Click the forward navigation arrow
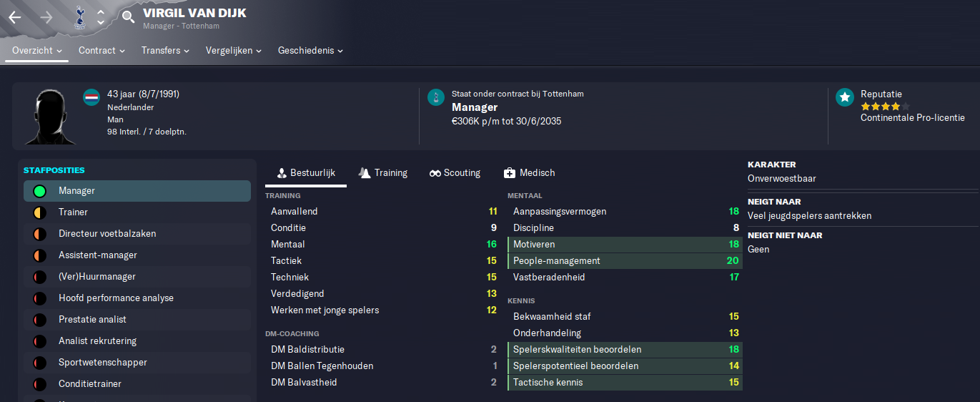The height and width of the screenshot is (402, 980). tap(46, 17)
